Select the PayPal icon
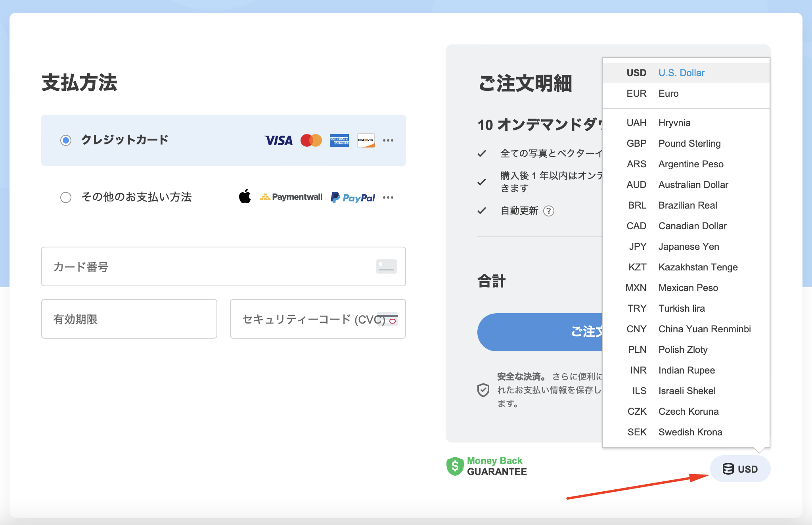The width and height of the screenshot is (812, 525). tap(353, 197)
